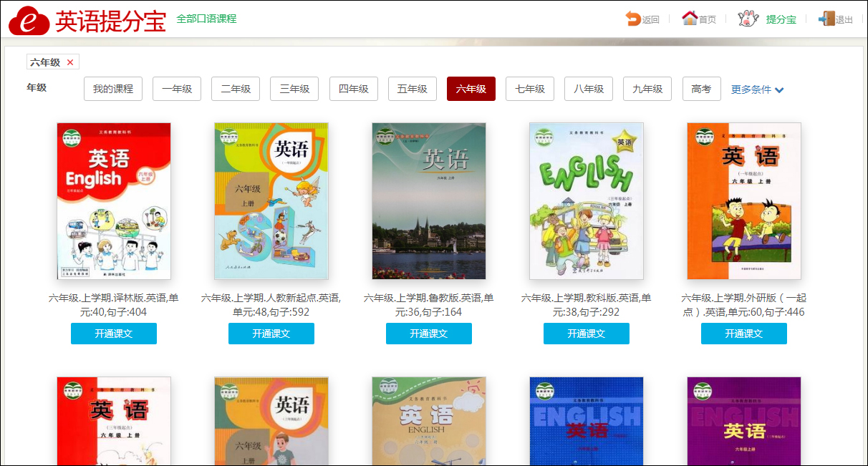Screen dimensions: 868x466
Task: Click the 返回 text link
Action: (x=650, y=20)
